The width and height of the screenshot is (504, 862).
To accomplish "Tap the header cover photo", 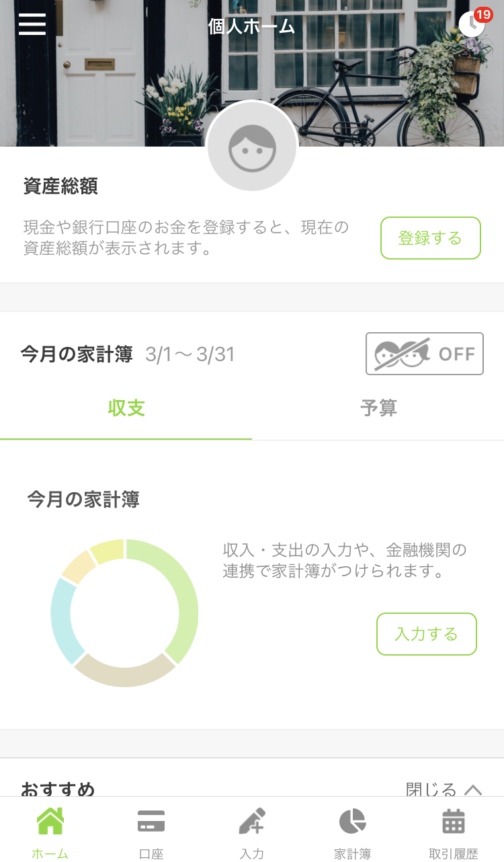I will coord(252,73).
